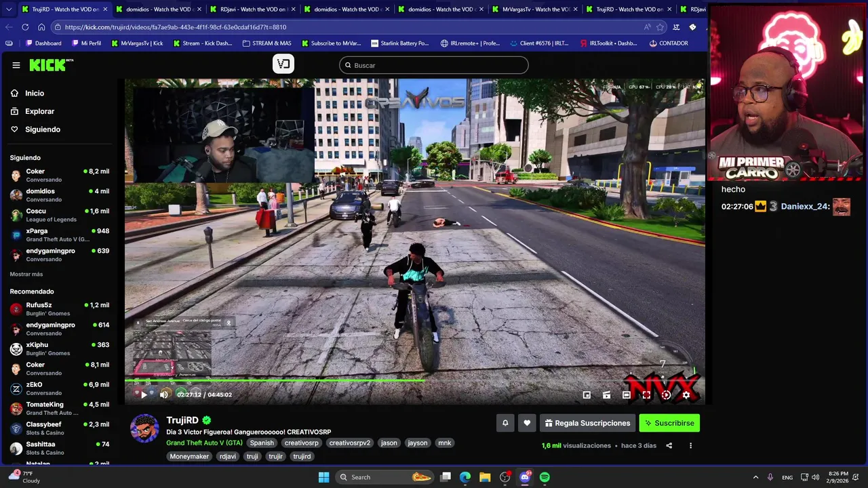Open Coscu channel playing League of Legends
Screen dimensions: 868x488
tap(60, 215)
